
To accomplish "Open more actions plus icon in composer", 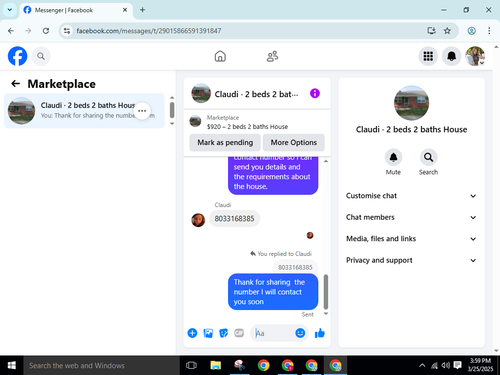I will pyautogui.click(x=192, y=333).
